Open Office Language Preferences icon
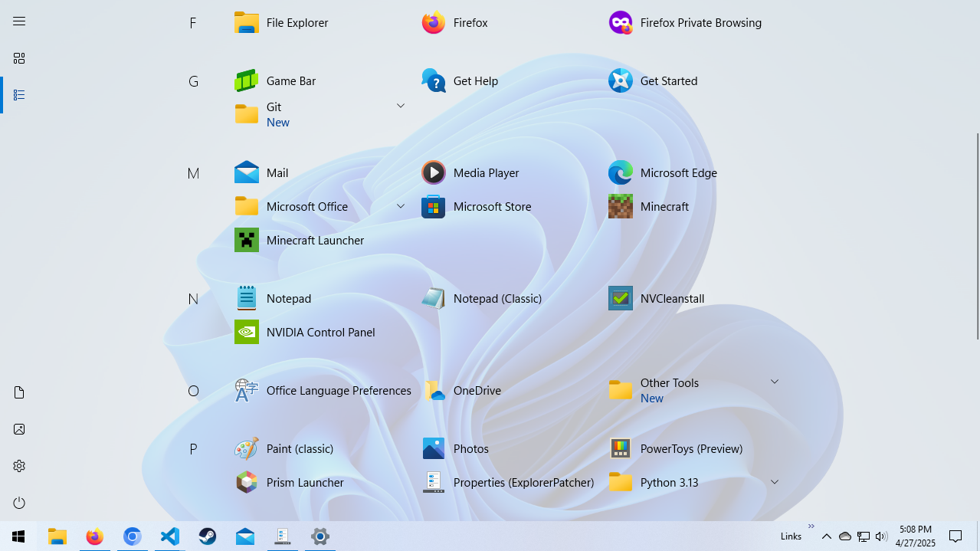 pyautogui.click(x=247, y=390)
